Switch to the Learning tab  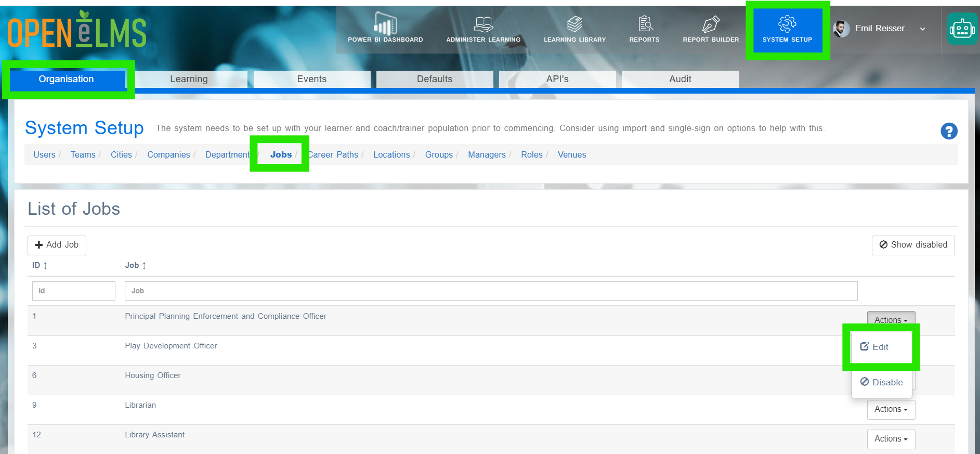click(189, 79)
